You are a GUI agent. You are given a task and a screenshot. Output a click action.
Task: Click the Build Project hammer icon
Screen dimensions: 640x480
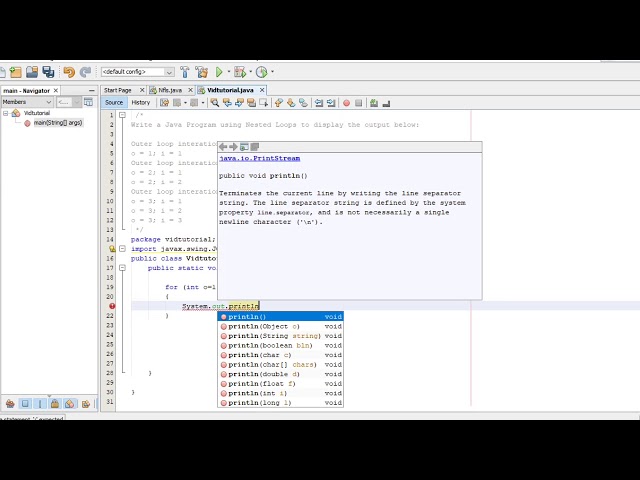pos(184,72)
